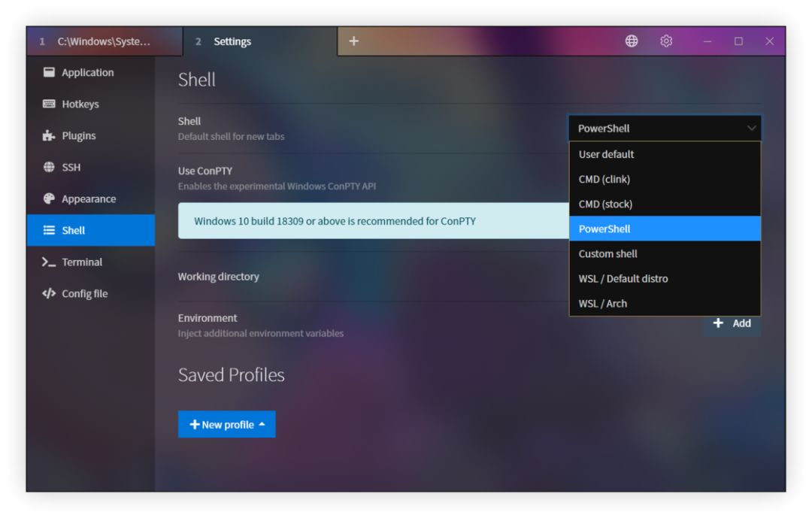Open a new tab with plus icon
Image resolution: width=812 pixels, height=518 pixels.
(x=353, y=41)
